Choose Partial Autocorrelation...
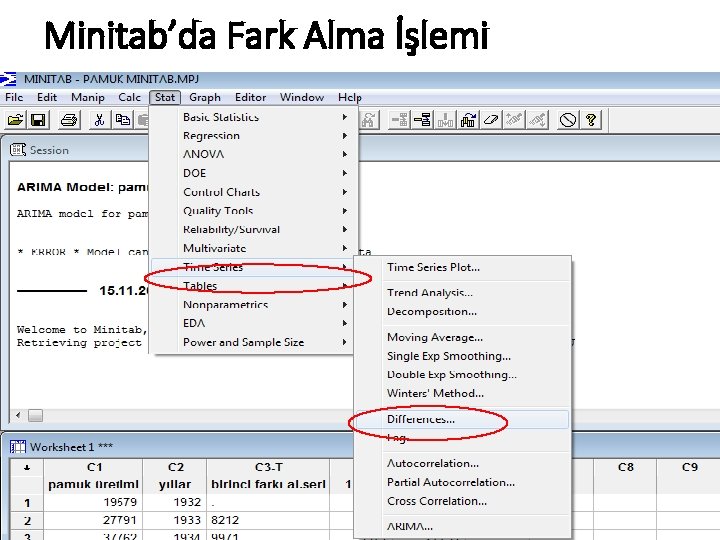This screenshot has width=720, height=540. [462, 482]
